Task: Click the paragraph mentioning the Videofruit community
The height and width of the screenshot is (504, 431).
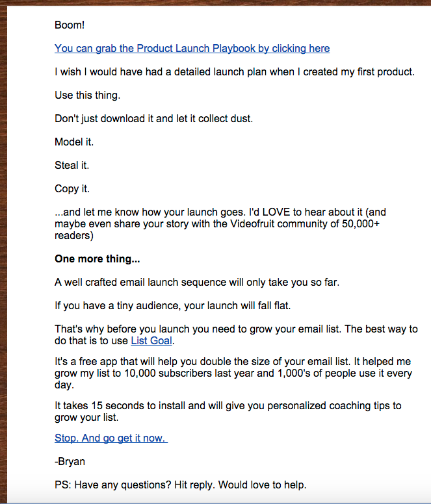Action: [220, 223]
